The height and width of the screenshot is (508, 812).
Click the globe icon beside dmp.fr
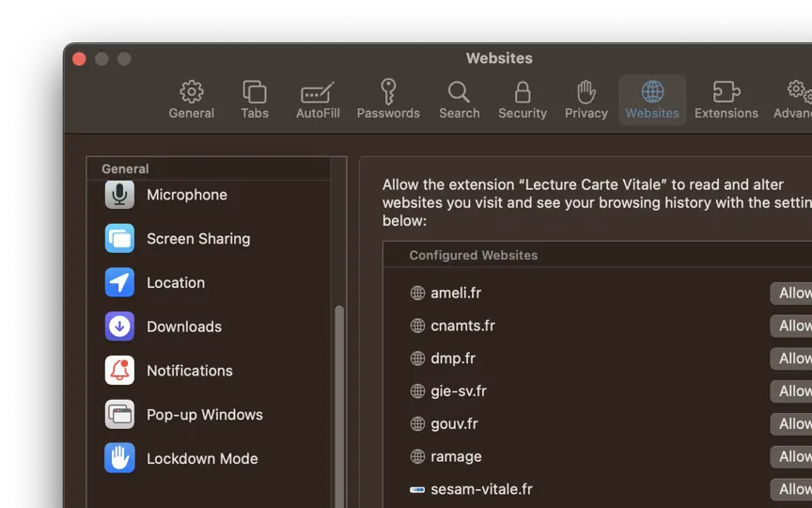coord(417,358)
